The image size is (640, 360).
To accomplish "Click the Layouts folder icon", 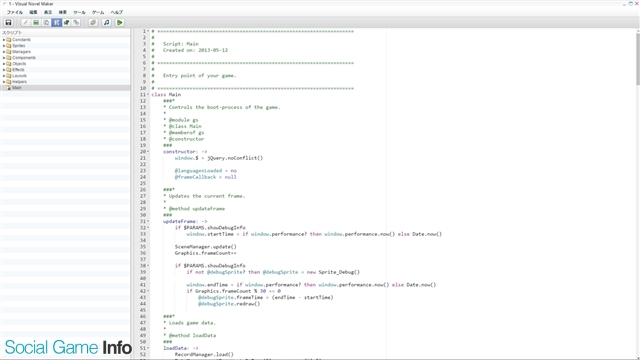I will (x=9, y=76).
